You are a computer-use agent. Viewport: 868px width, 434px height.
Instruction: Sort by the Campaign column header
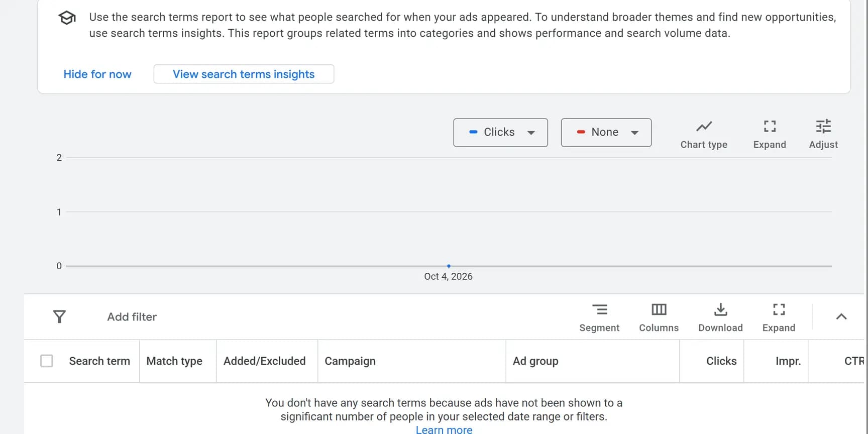click(x=350, y=361)
